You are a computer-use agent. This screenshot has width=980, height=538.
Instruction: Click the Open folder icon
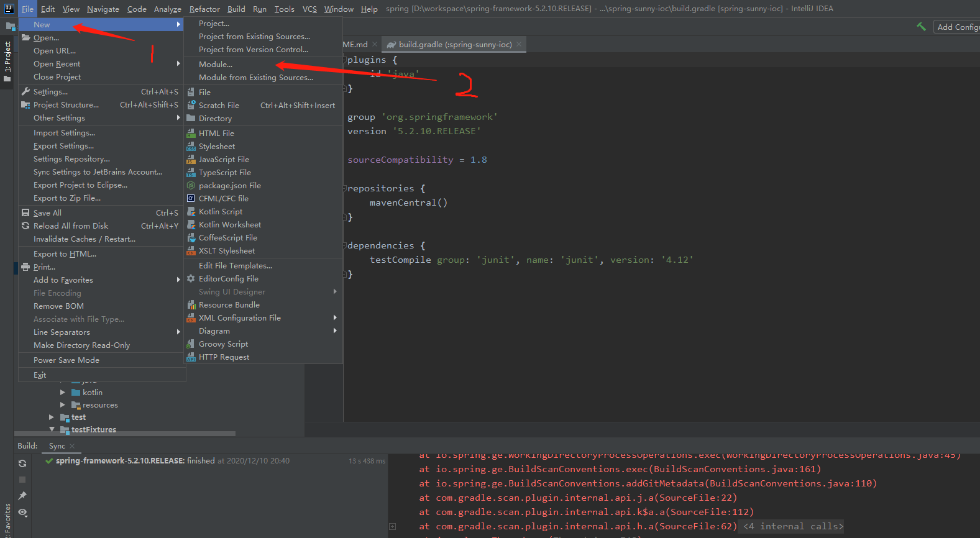click(25, 38)
